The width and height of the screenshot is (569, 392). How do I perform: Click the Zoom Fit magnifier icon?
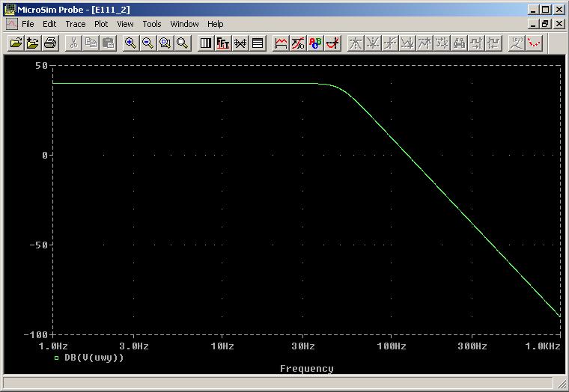point(183,43)
